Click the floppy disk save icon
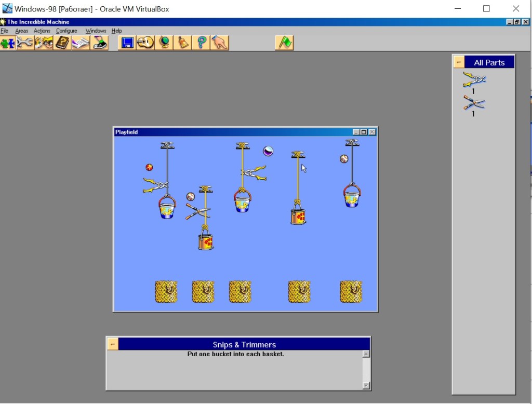This screenshot has width=532, height=404. click(x=127, y=43)
